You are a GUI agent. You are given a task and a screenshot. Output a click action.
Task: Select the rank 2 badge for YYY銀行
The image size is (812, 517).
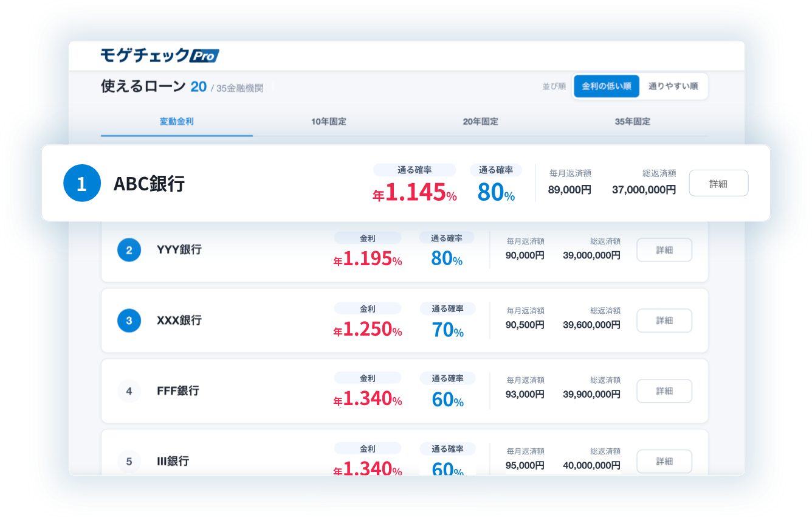pyautogui.click(x=129, y=250)
